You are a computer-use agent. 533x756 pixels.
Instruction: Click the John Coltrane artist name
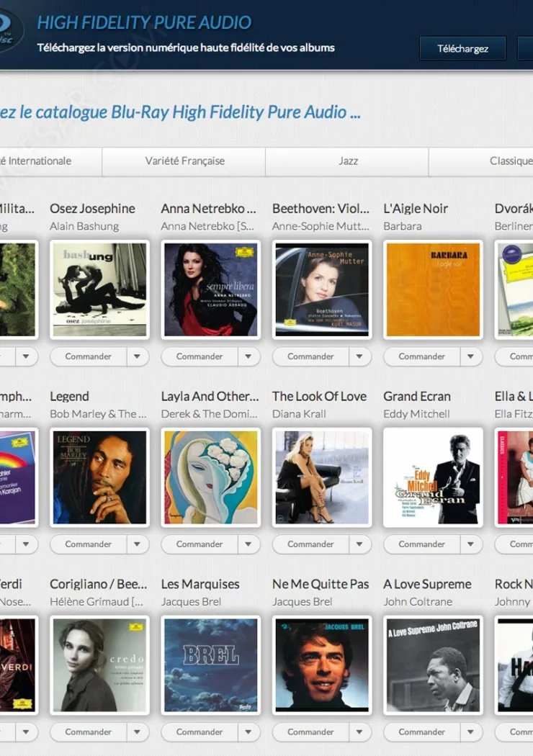(x=418, y=602)
